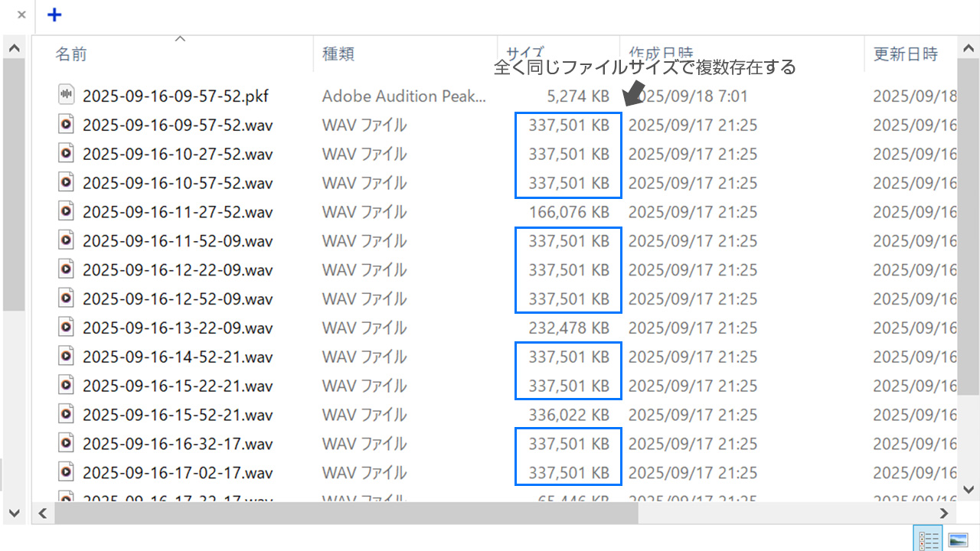Click icon of 2025-09-16-13-22-09.wav
980x551 pixels.
click(67, 328)
